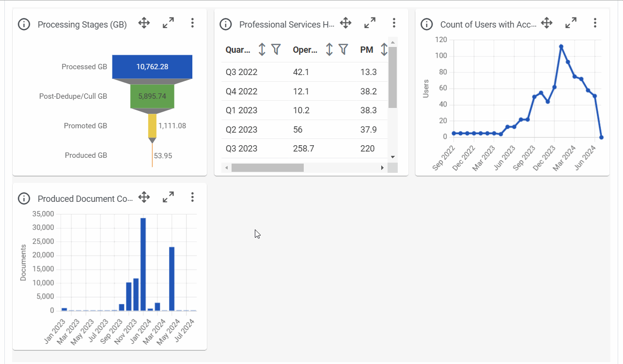Click move handle on Count of Users widget

546,23
